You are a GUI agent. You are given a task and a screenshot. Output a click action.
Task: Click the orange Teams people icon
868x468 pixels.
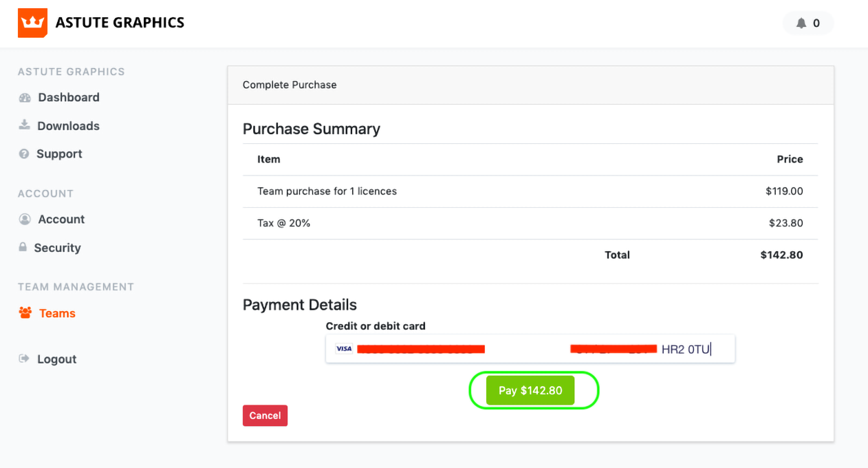(25, 313)
